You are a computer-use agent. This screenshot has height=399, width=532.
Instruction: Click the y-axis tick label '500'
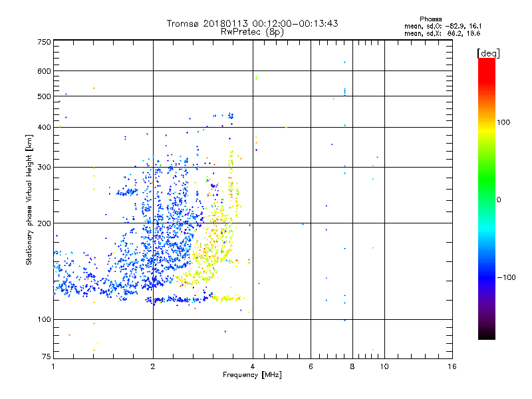coord(45,96)
